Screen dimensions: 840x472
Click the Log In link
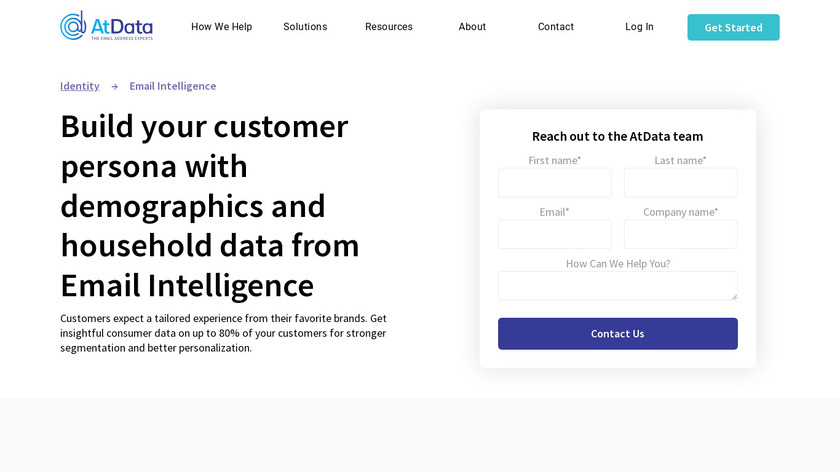tap(639, 27)
